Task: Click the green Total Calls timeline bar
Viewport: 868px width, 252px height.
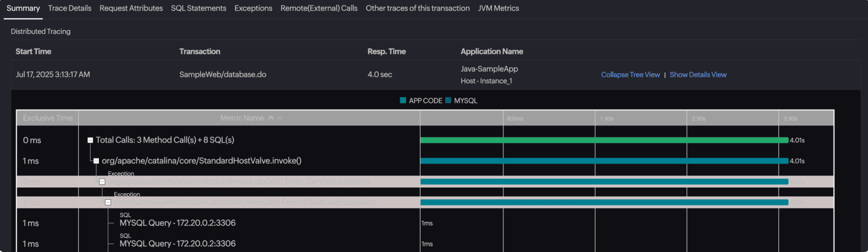Action: click(604, 140)
